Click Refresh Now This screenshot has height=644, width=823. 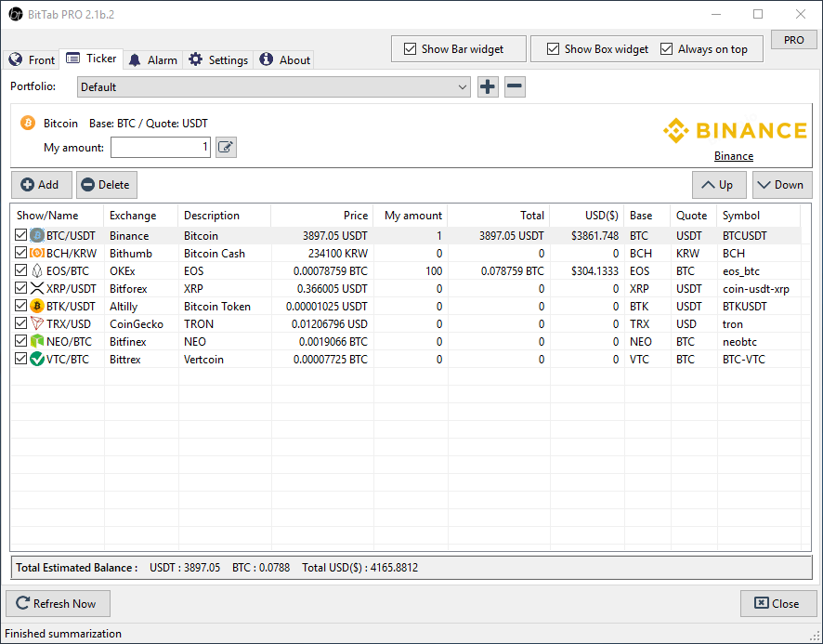tap(57, 603)
